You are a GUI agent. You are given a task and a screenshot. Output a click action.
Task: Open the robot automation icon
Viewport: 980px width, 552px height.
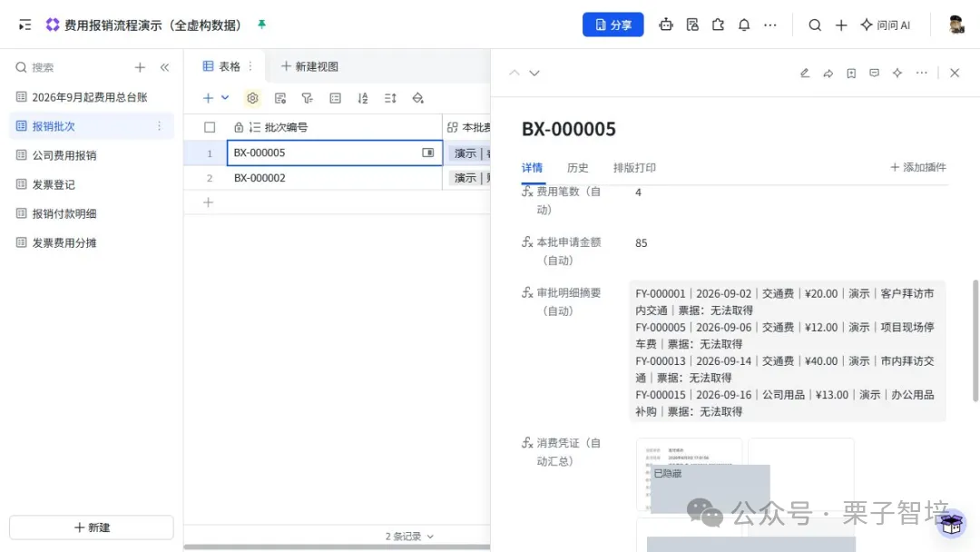pyautogui.click(x=666, y=25)
